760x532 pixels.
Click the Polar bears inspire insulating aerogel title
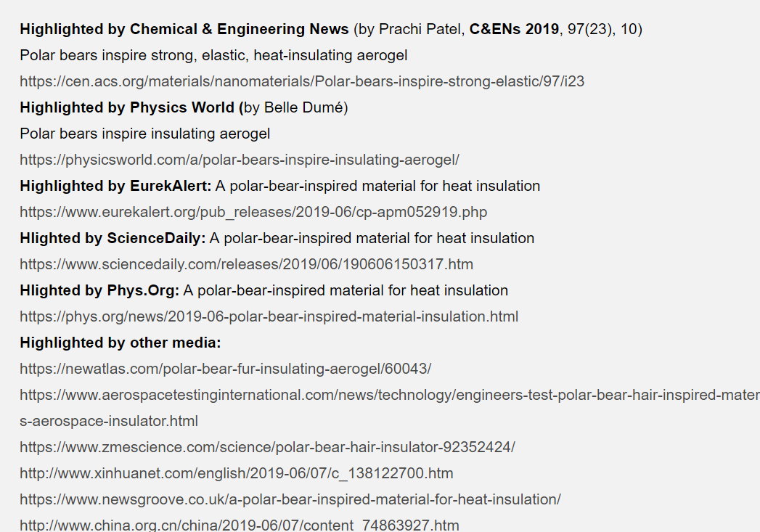click(145, 134)
